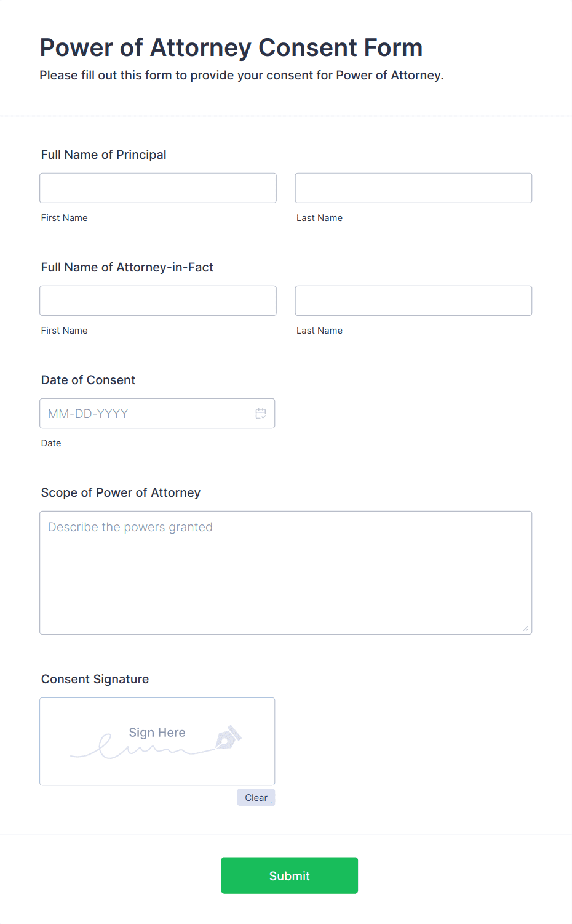The height and width of the screenshot is (924, 572).
Task: Click the Principal Last Name field
Action: tap(413, 188)
